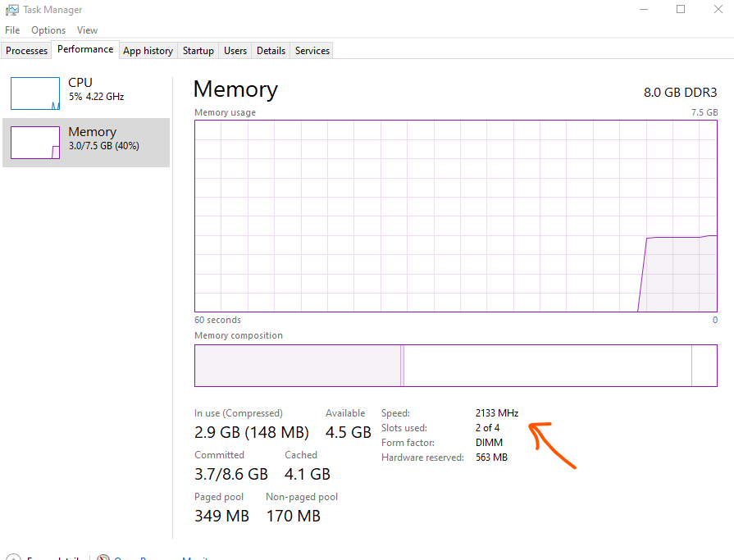This screenshot has width=734, height=560.
Task: Click the 3.7/8.6 GB committed value
Action: [x=231, y=475]
